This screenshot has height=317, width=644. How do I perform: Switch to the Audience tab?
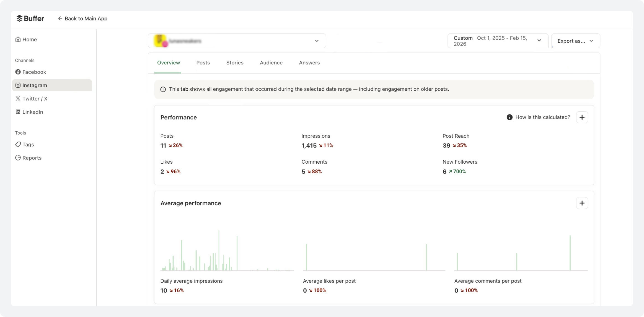point(271,63)
